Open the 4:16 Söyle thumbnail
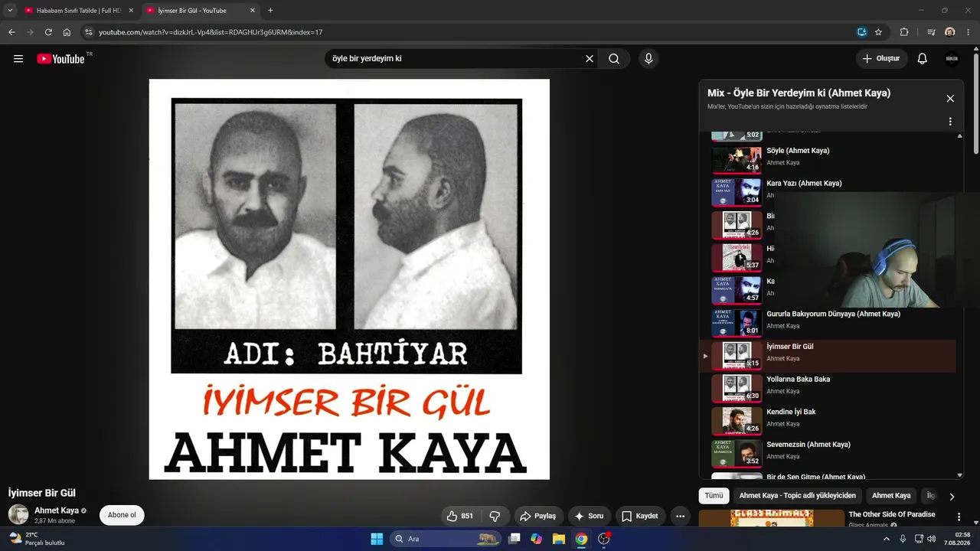The image size is (980, 551). point(737,159)
